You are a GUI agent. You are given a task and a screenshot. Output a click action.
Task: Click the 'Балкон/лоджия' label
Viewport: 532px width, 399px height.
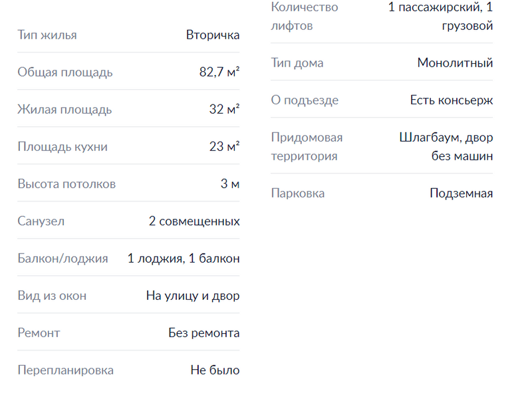click(x=63, y=259)
